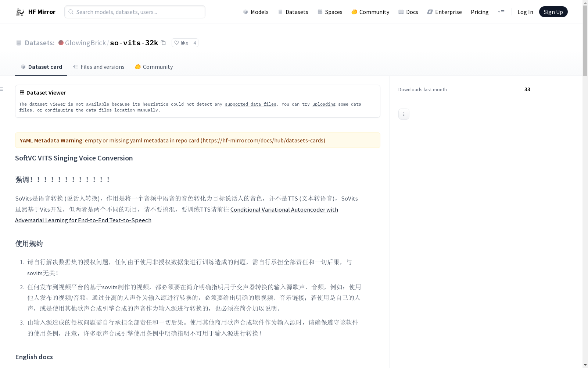Open the Datasets page from top nav
Screen dimensions: 588x368
point(293,12)
